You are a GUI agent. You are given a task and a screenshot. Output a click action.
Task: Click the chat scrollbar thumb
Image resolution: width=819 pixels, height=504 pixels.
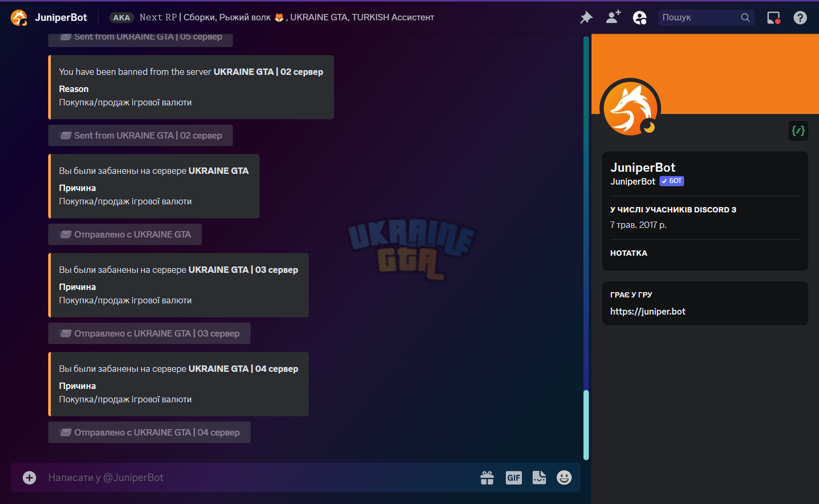click(586, 425)
